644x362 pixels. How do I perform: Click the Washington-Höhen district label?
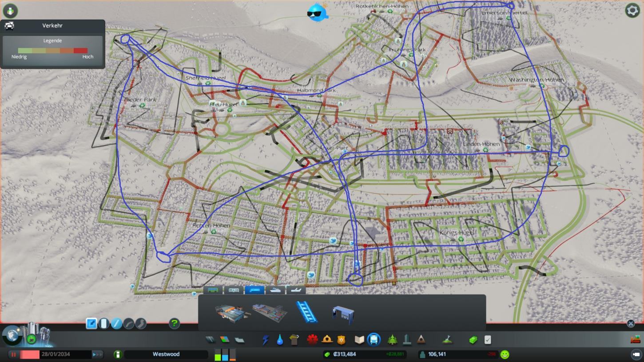(537, 80)
